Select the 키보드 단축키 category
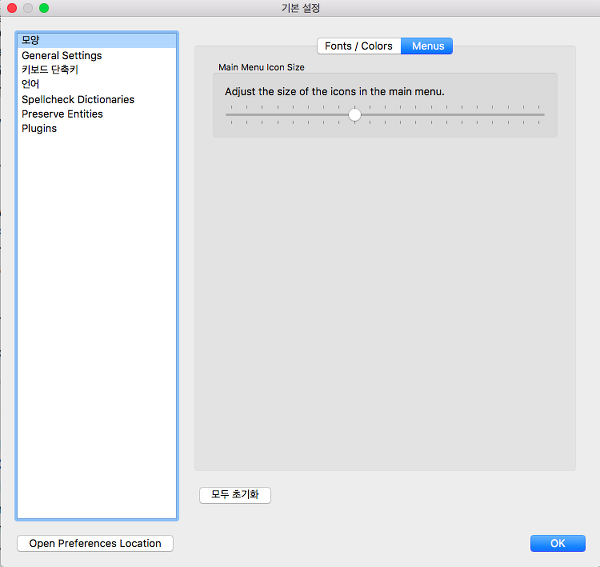The height and width of the screenshot is (567, 600). (x=97, y=70)
